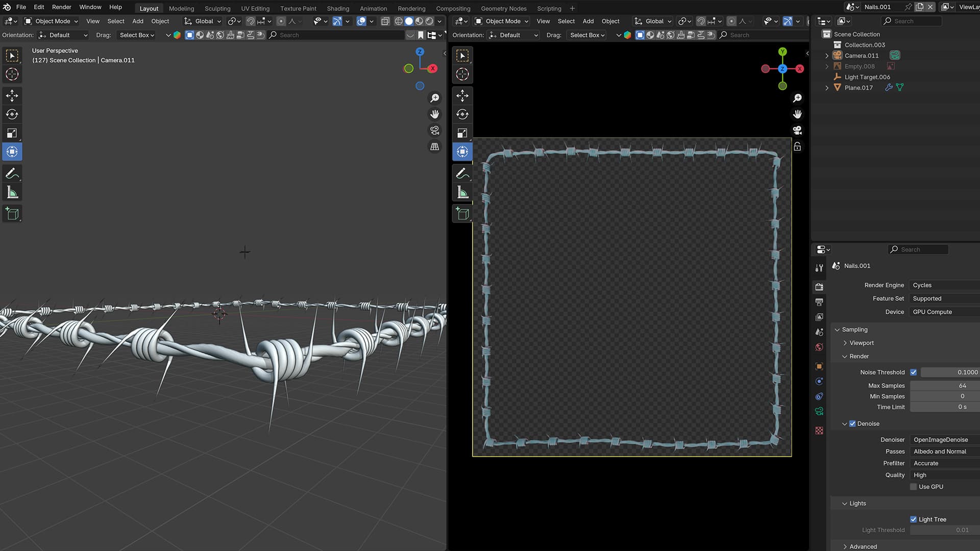Disable the Noise Threshold checkbox
Viewport: 980px width, 551px height.
point(914,372)
